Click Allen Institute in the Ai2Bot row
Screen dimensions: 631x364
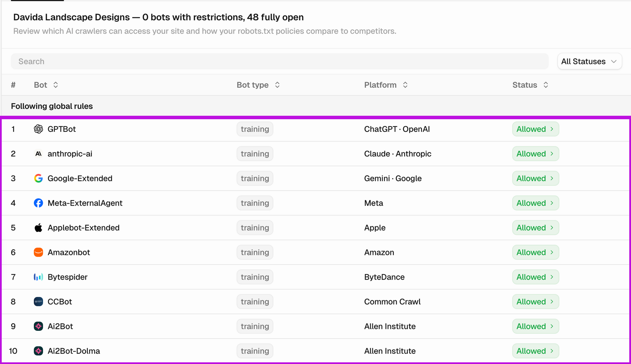(x=390, y=326)
